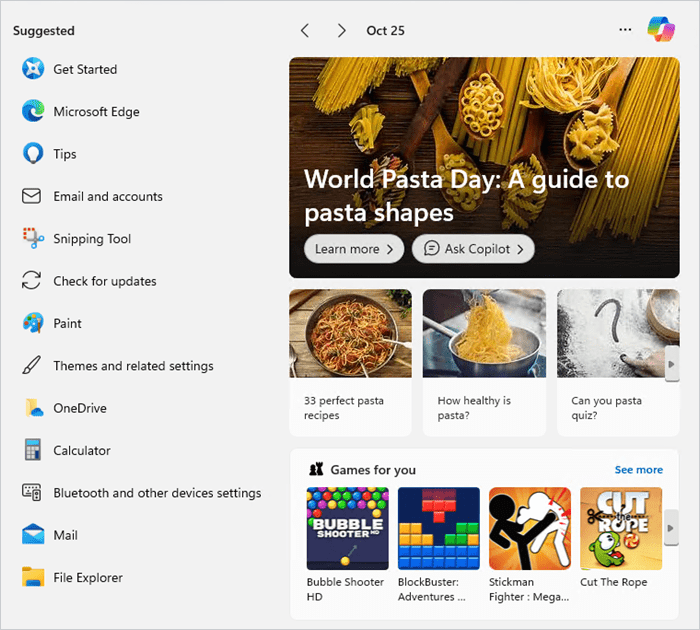This screenshot has height=630, width=700.
Task: Select the OneDrive label
Action: [x=80, y=408]
